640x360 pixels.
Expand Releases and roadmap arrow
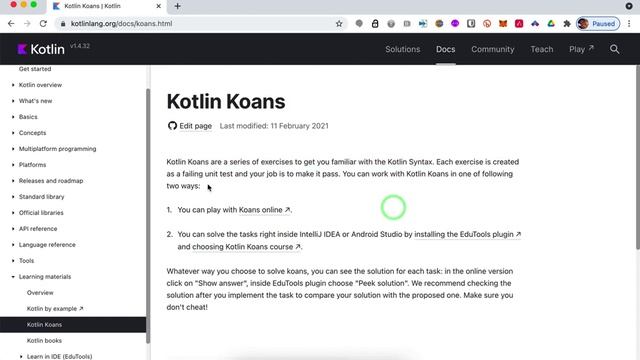[13, 180]
